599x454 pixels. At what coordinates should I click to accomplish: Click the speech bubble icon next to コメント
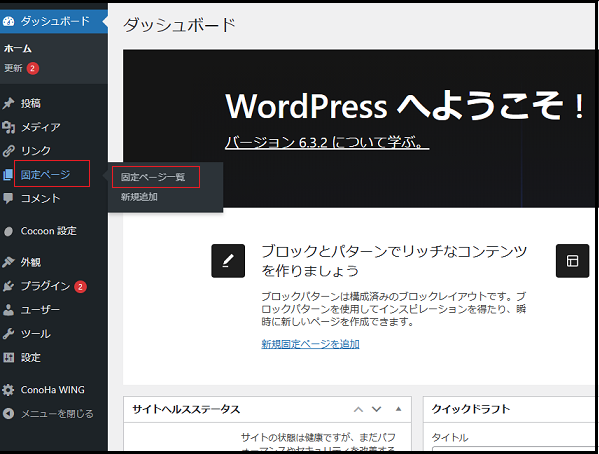[x=8, y=198]
